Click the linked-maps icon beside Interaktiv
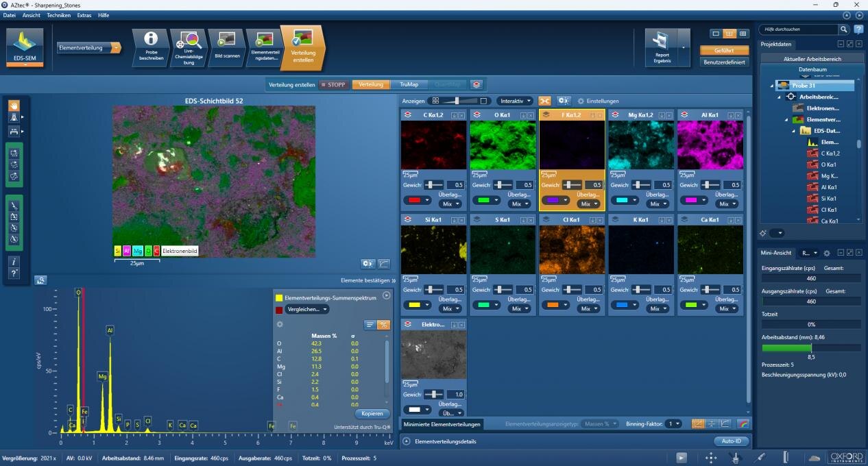 [x=544, y=101]
